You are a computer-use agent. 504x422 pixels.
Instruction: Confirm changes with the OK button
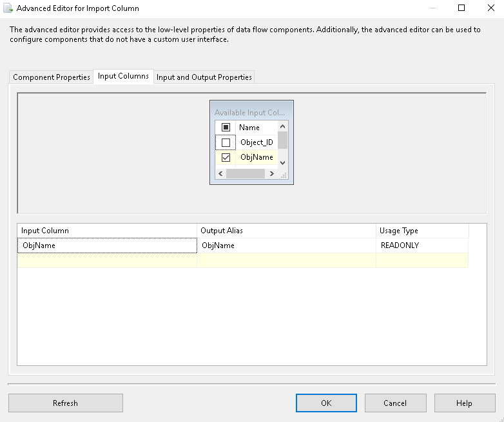(x=326, y=403)
